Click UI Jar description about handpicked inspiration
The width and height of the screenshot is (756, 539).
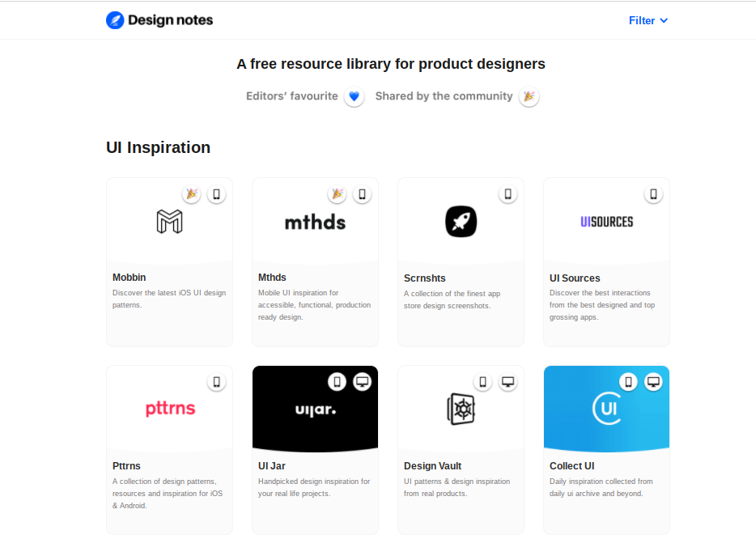point(314,487)
